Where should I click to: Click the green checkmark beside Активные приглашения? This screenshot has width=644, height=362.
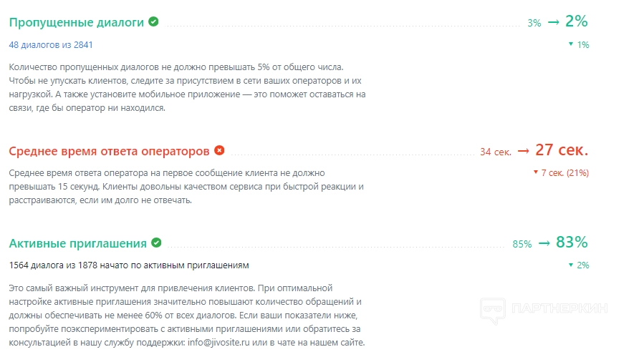[156, 243]
